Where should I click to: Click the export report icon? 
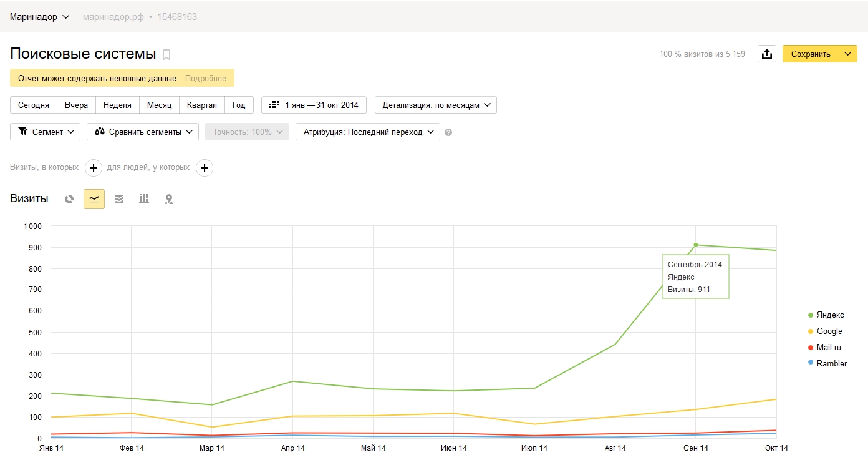(x=767, y=54)
